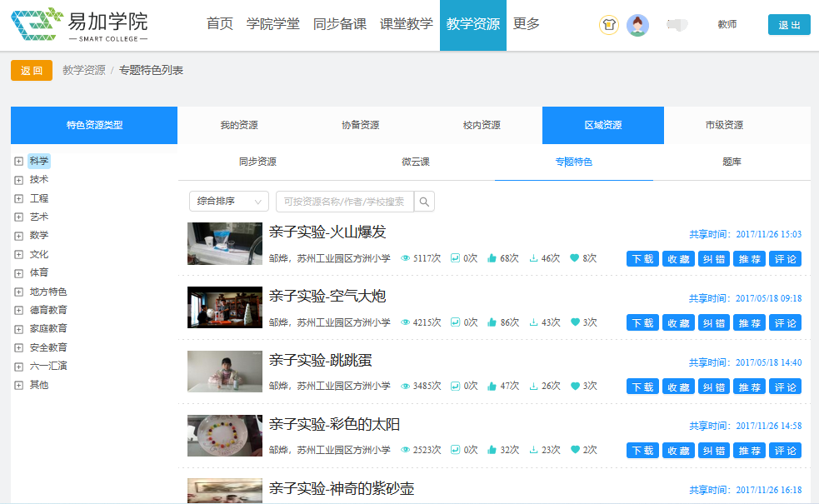Click heart icon for 亲子实验-彩色的太阳
Viewport: 819px width, 504px height.
575,450
